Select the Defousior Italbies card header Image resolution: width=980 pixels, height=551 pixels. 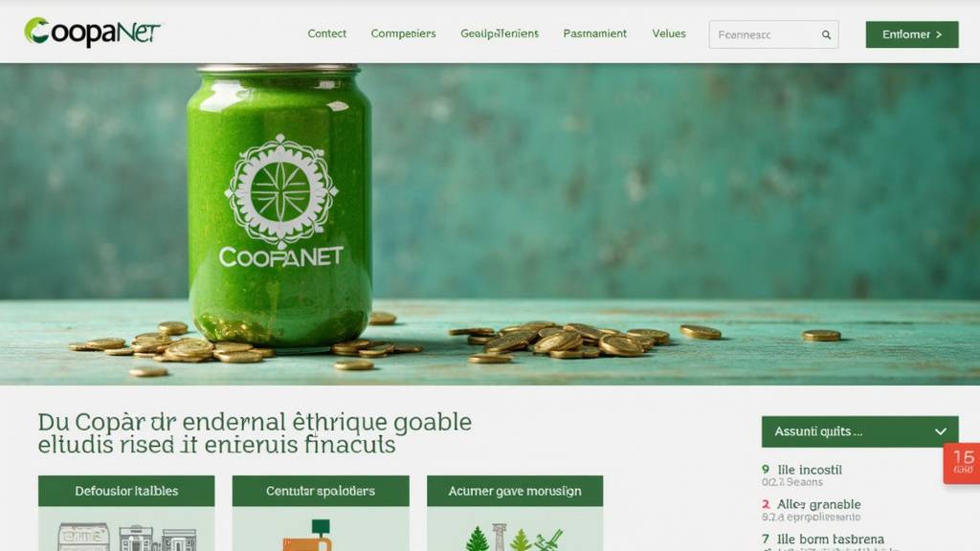[126, 491]
